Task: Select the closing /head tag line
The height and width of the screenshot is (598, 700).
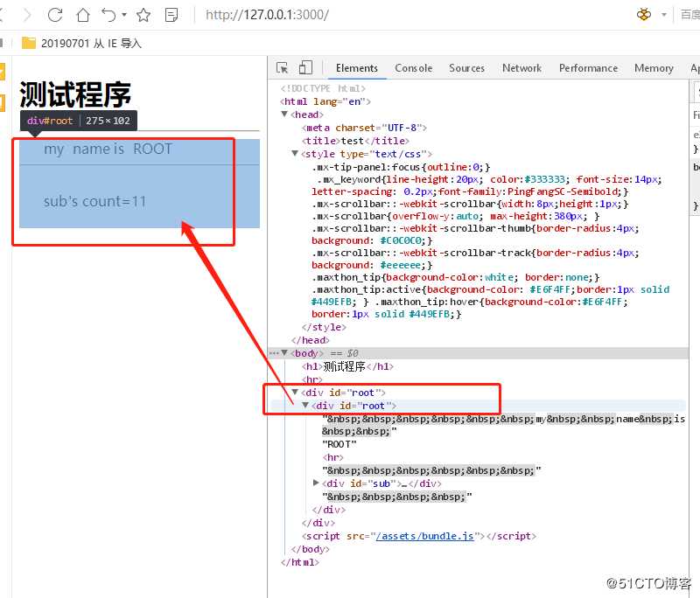Action: tap(311, 340)
